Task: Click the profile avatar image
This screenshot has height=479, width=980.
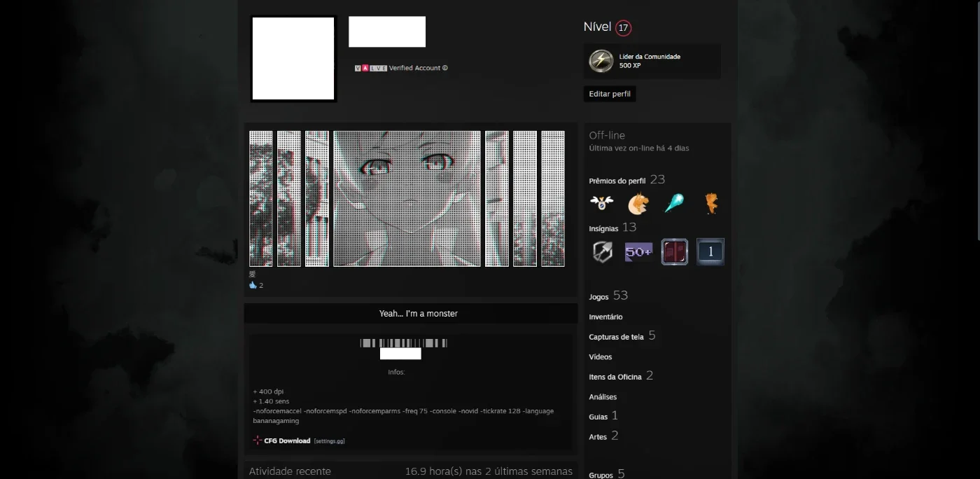Action: 293,59
